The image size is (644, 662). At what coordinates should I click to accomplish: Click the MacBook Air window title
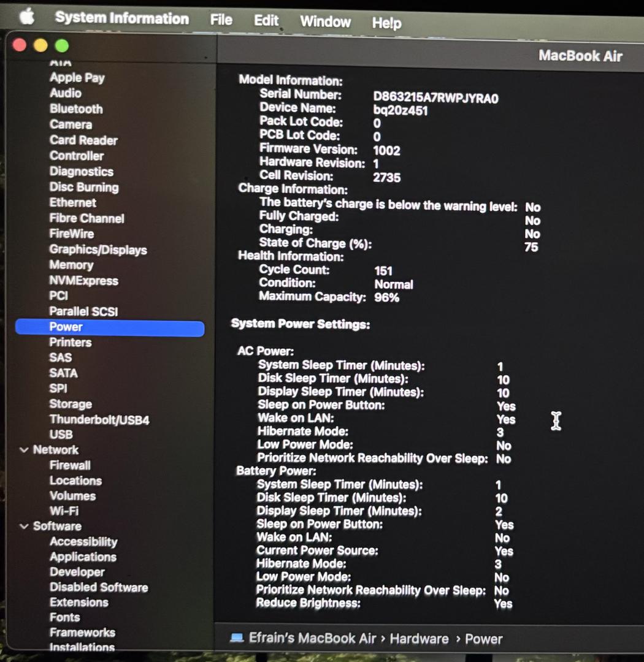point(580,56)
